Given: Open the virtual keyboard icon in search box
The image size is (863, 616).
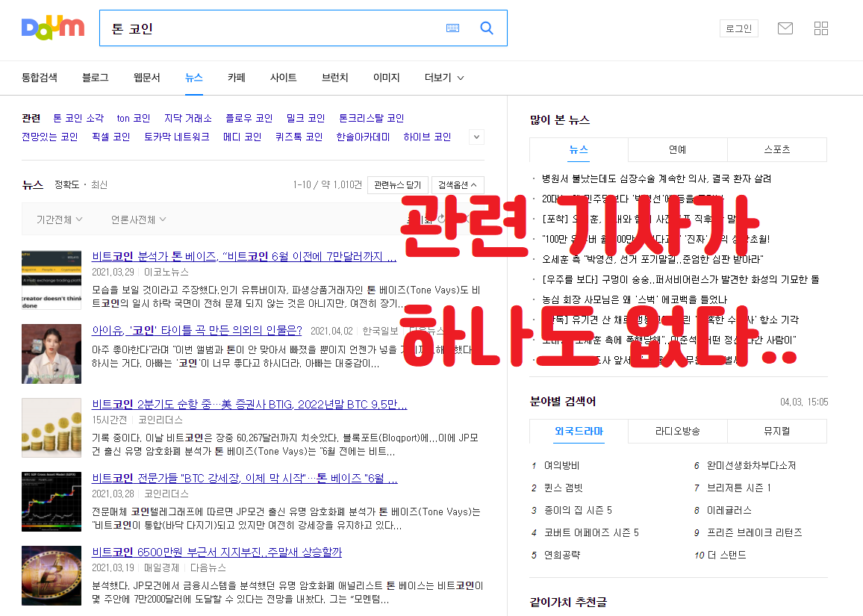Looking at the screenshot, I should [453, 28].
